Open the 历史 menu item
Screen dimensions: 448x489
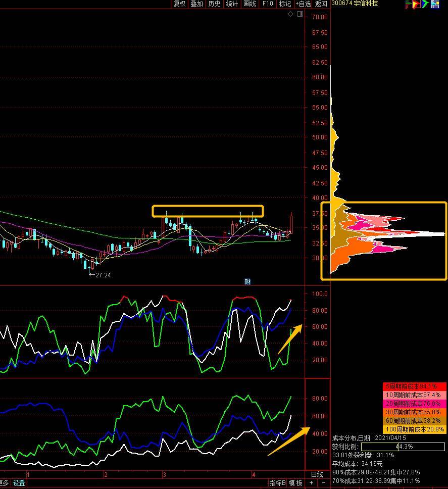click(x=214, y=4)
